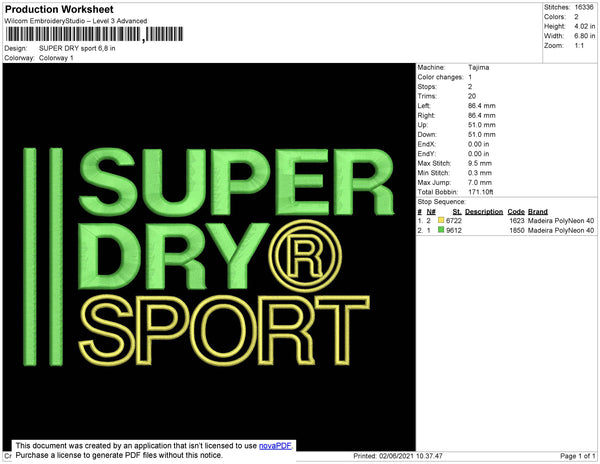Click the Max Jump value 7.0 mm
The height and width of the screenshot is (464, 600).
[479, 182]
